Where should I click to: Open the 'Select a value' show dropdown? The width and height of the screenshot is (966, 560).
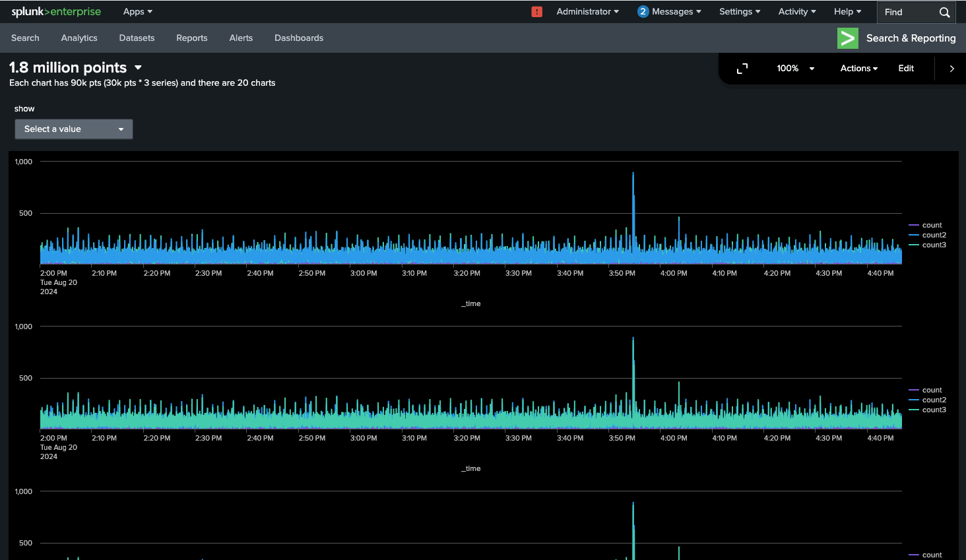click(x=74, y=129)
